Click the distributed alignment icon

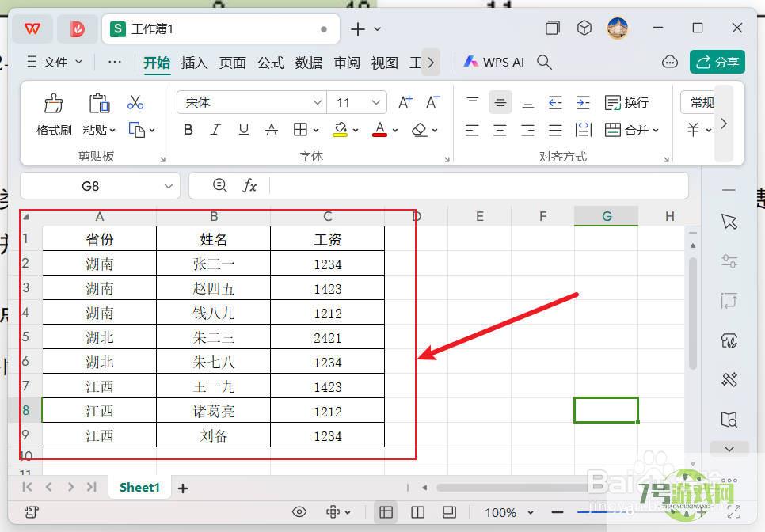click(583, 130)
